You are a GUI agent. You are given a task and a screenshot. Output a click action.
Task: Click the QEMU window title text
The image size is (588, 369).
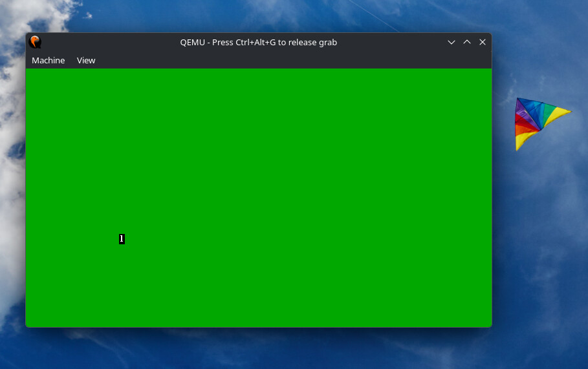(x=258, y=43)
